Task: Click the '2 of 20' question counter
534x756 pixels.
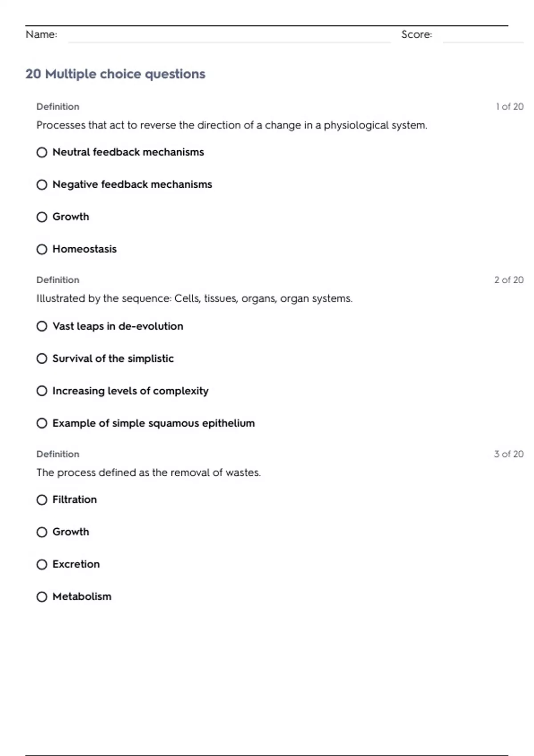Action: pyautogui.click(x=509, y=280)
